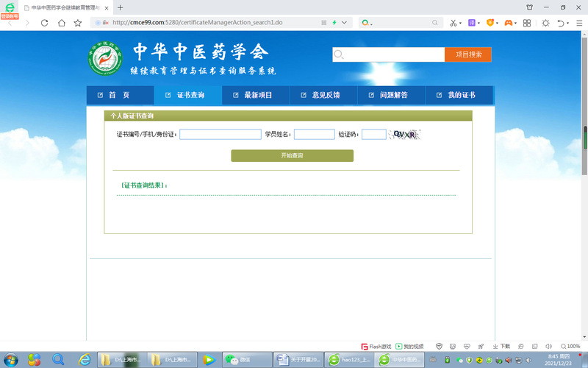Open the scissors screenshot tool
The width and height of the screenshot is (588, 368).
[453, 23]
